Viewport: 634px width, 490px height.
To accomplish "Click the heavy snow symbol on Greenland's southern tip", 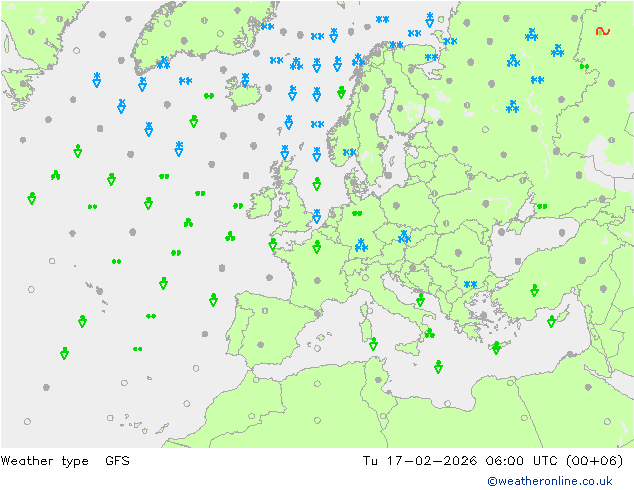I will tap(163, 63).
